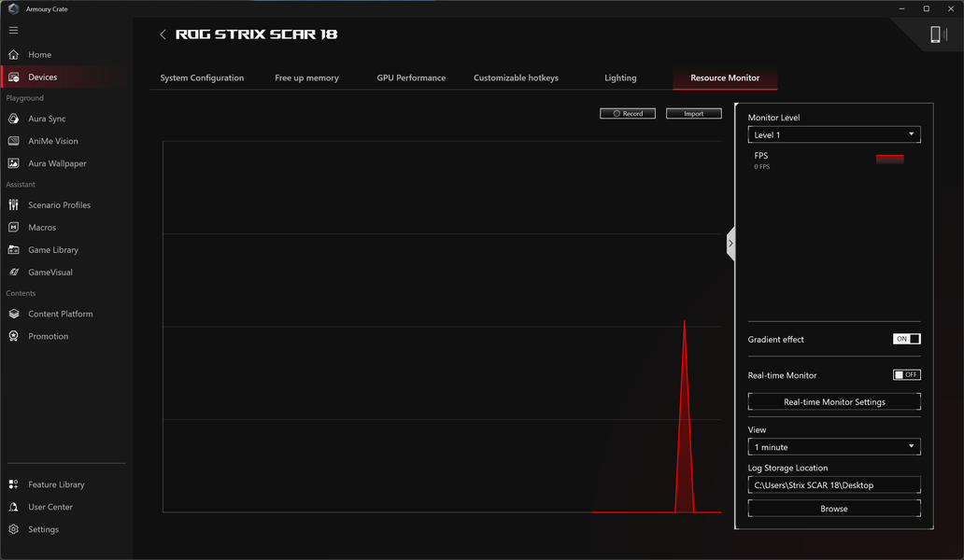Click the Promotion badge icon
The height and width of the screenshot is (560, 964).
point(13,336)
